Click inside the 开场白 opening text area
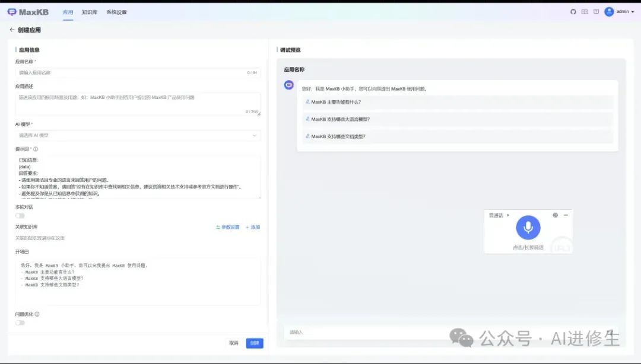The width and height of the screenshot is (641, 364). 138,282
